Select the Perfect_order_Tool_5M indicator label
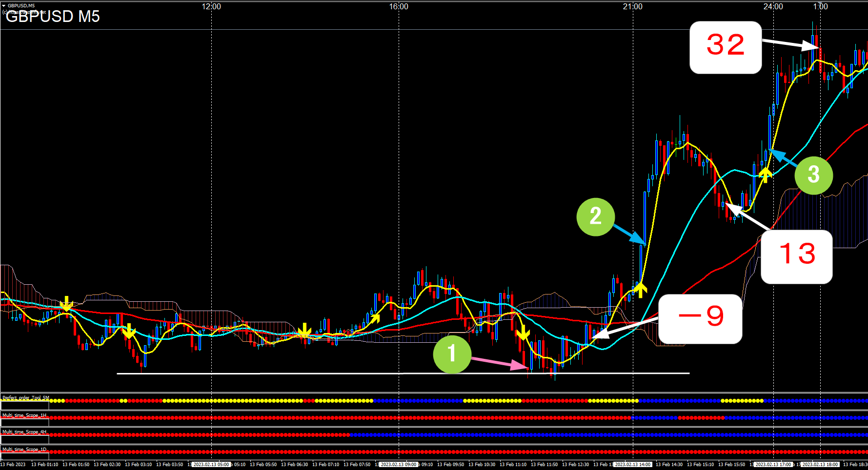The width and height of the screenshot is (868, 470). [26, 398]
